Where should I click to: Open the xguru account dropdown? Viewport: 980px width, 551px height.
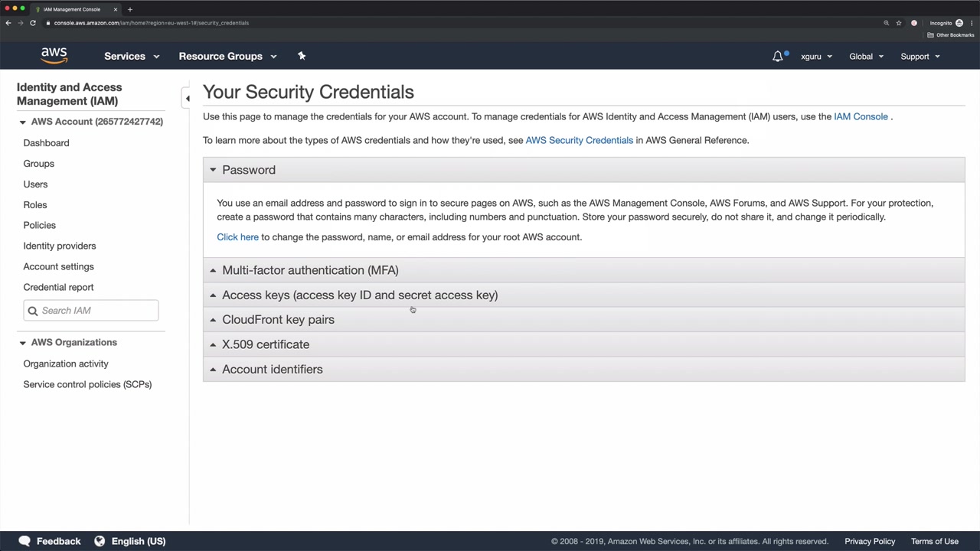coord(816,56)
